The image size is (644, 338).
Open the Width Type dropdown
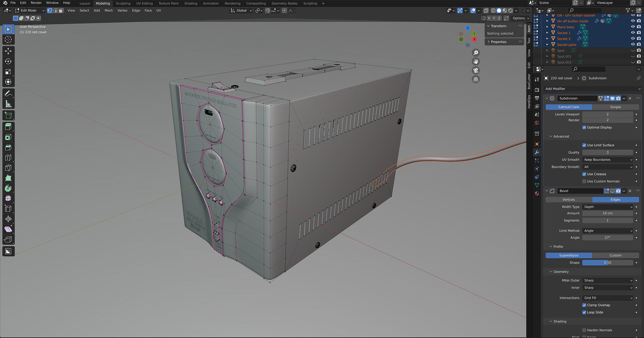[x=608, y=207]
